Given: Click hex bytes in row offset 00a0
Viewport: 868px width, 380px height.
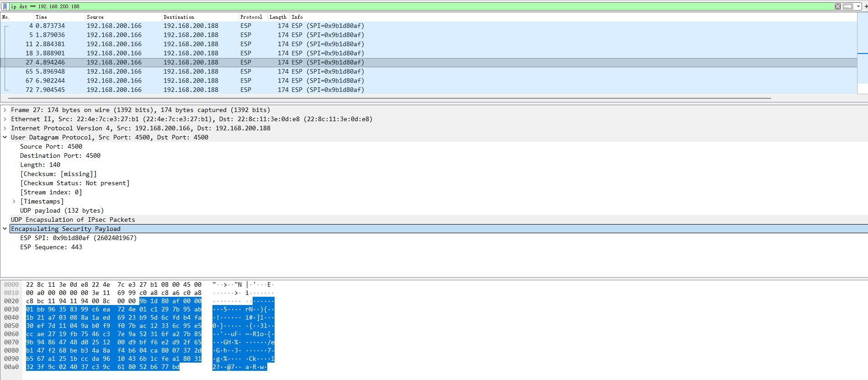Looking at the screenshot, I should 103,367.
